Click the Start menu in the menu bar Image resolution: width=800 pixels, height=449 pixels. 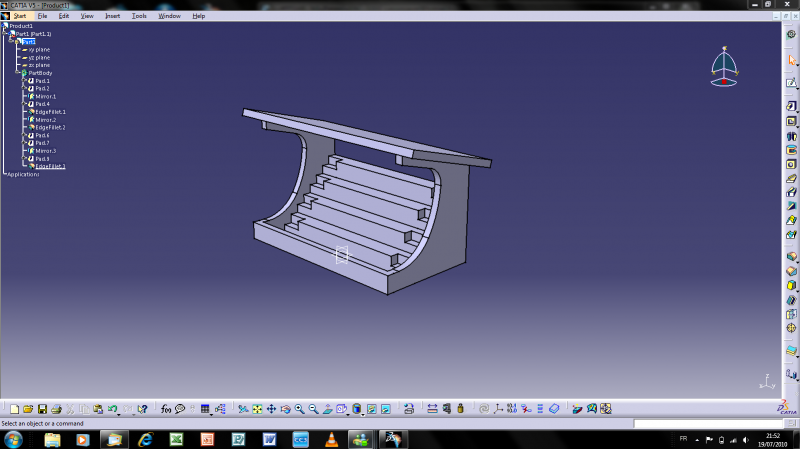19,16
